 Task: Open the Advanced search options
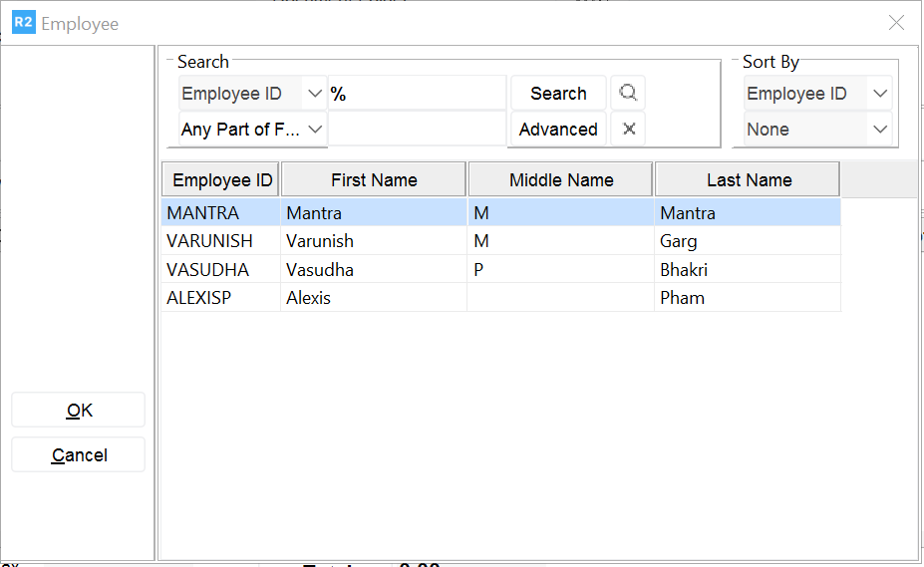click(x=558, y=130)
